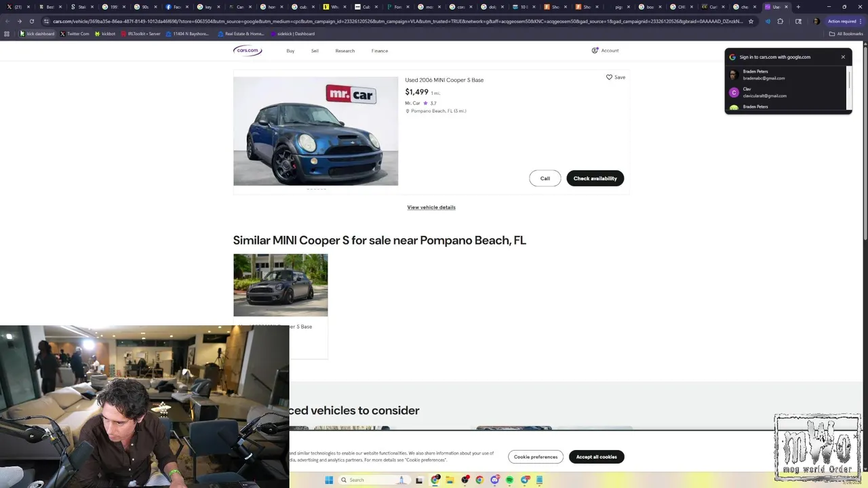Click the browser back arrow
868x488 pixels.
click(x=7, y=21)
